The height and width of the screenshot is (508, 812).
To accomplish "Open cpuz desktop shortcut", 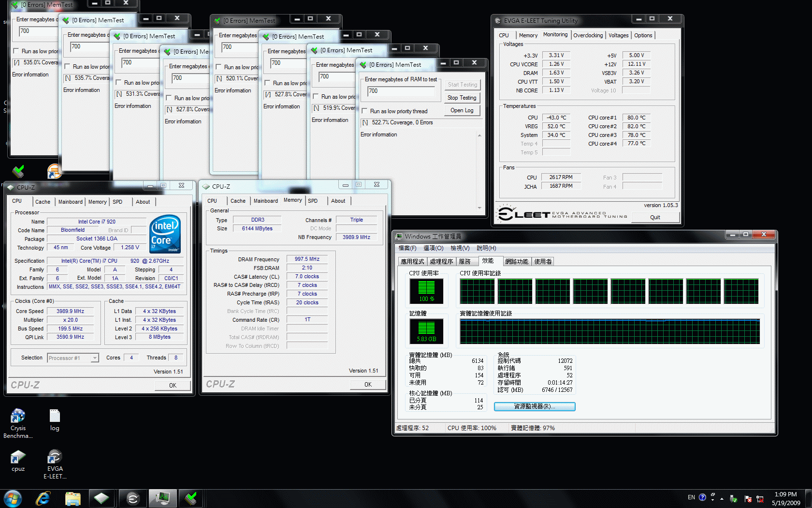I will pyautogui.click(x=18, y=461).
